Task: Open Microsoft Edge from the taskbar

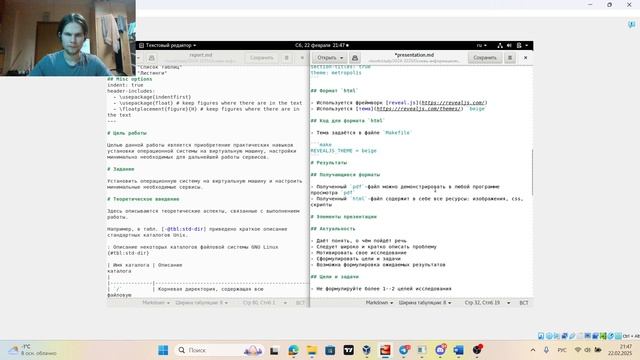Action: [293, 350]
